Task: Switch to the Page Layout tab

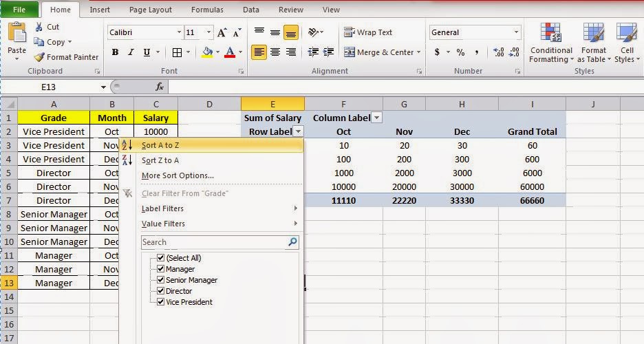Action: point(150,10)
